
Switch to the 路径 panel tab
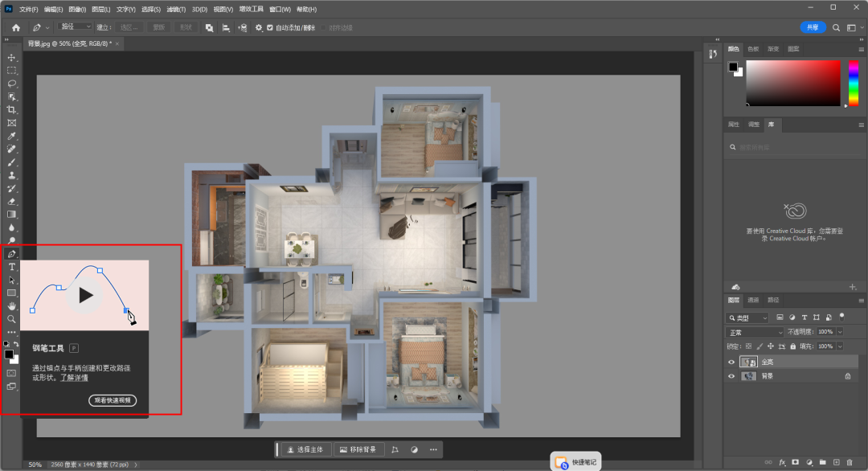[x=773, y=301]
